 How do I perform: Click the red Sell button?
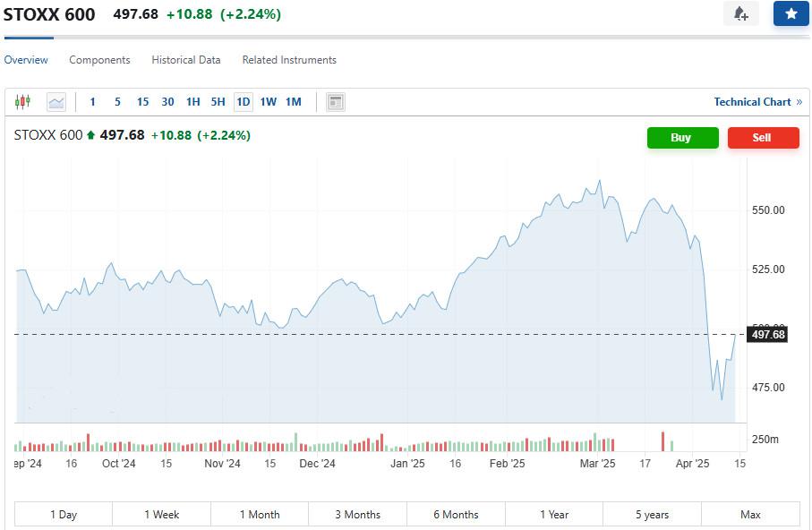tap(763, 137)
